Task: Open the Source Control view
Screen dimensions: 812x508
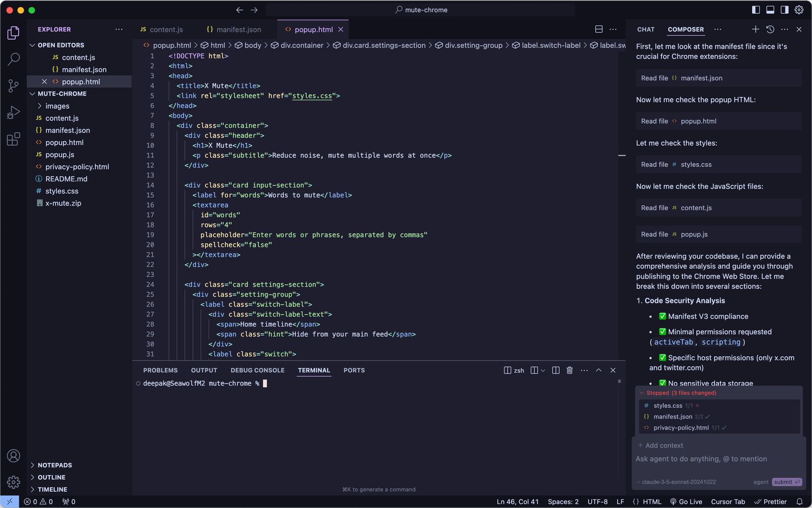Action: point(13,86)
